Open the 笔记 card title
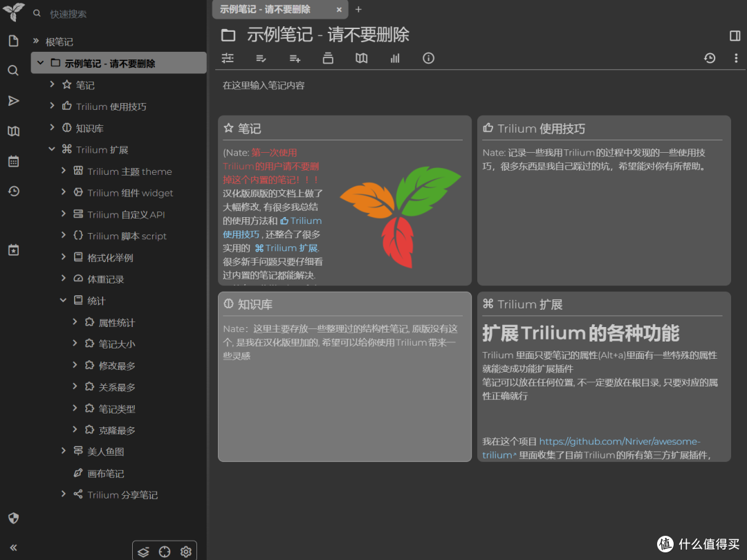Screen dimensions: 747x560 coord(249,129)
